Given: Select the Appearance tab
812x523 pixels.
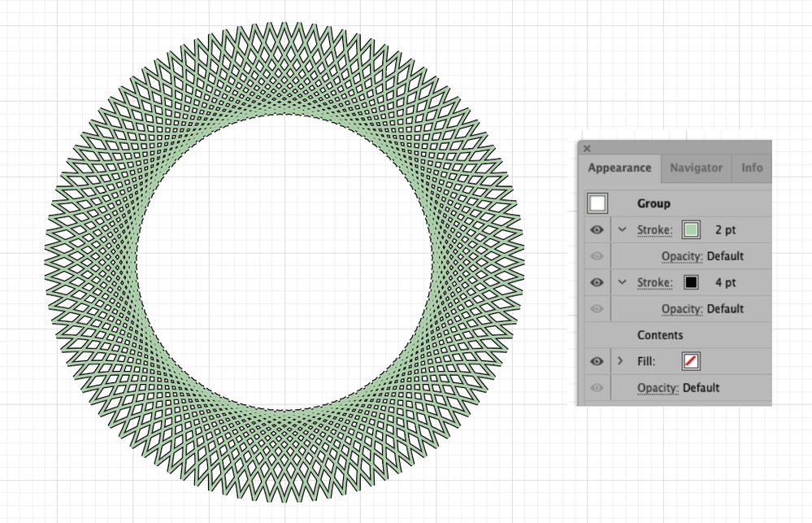Looking at the screenshot, I should pos(619,168).
